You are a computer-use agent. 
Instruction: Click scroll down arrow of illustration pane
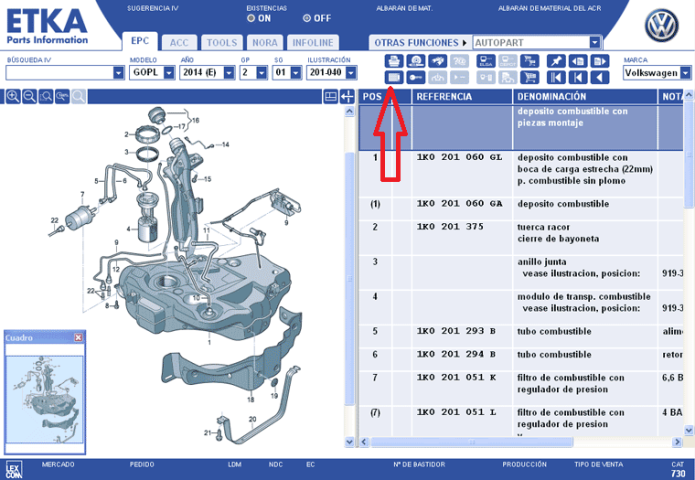[349, 442]
